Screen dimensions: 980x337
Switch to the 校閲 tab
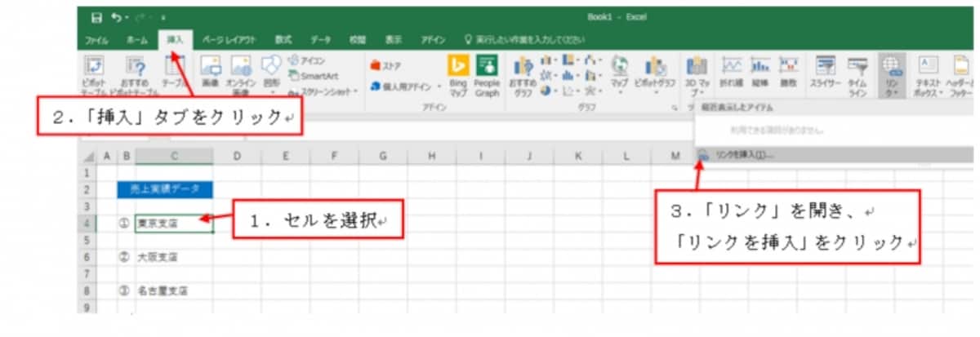pyautogui.click(x=358, y=39)
